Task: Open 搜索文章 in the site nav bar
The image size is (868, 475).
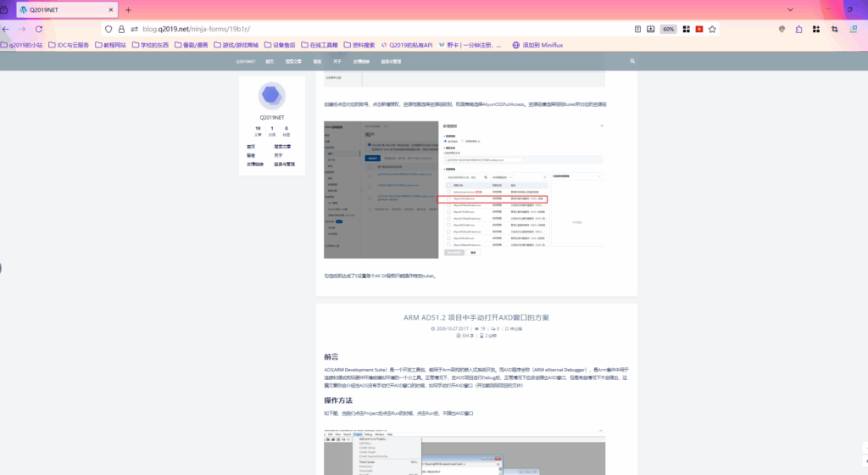Action: [x=293, y=61]
